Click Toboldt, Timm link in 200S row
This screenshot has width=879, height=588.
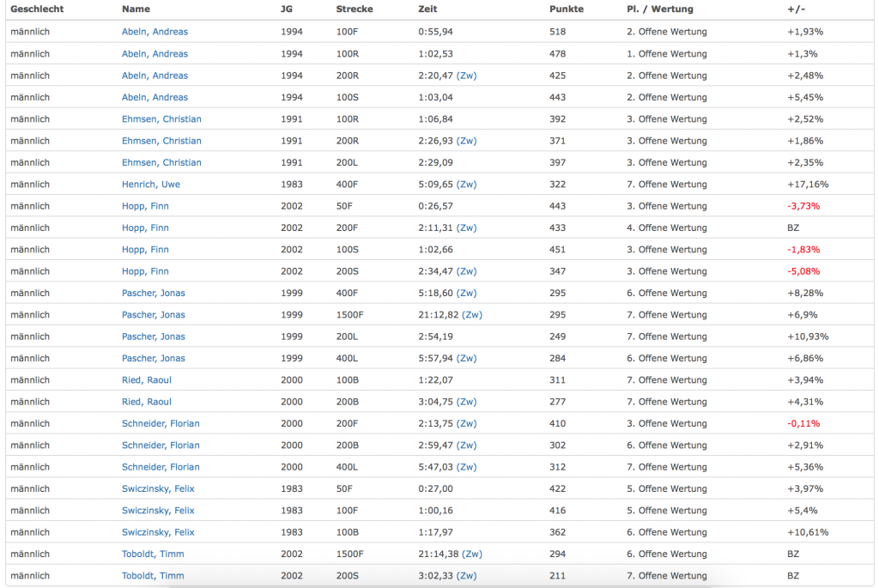coord(153,576)
